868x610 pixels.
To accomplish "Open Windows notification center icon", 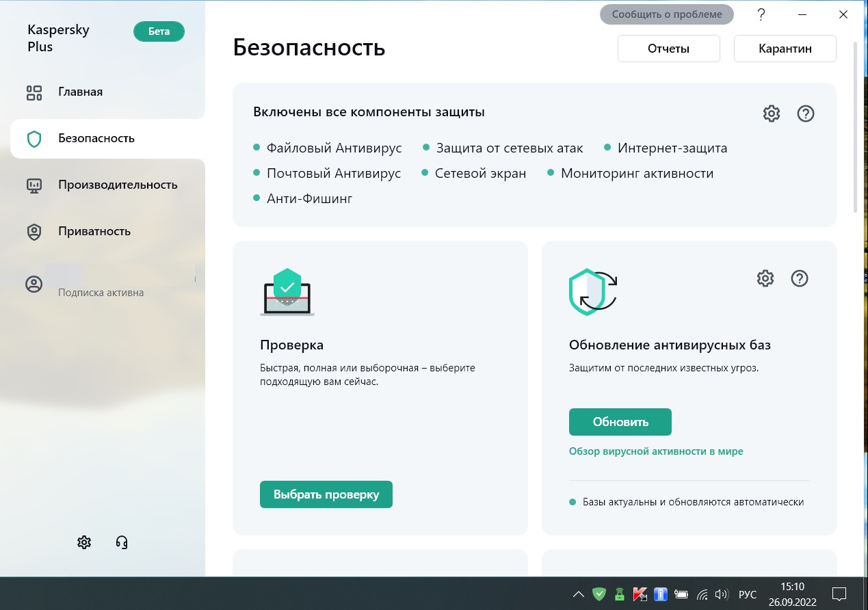I will (x=839, y=593).
